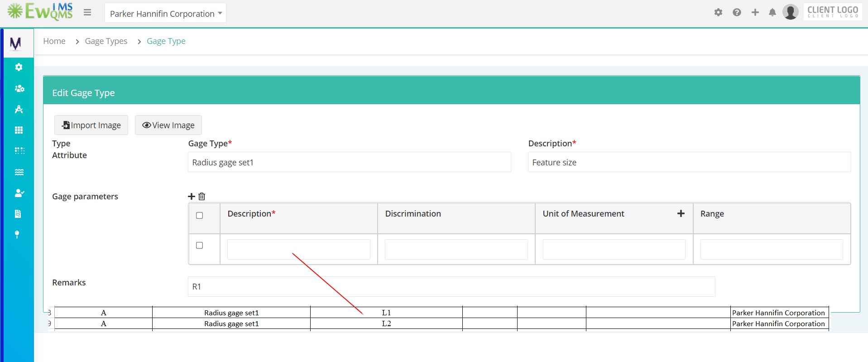Open the help question mark icon
Screen dimensions: 868x362
pos(737,12)
